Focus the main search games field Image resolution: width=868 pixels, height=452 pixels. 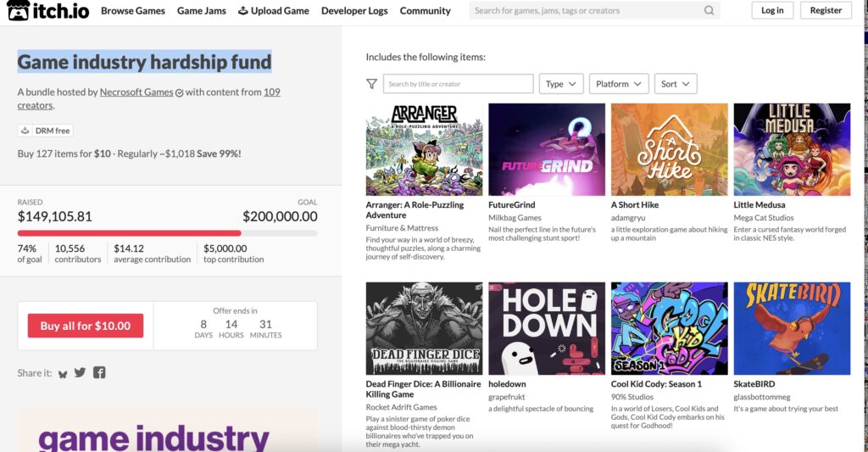click(x=587, y=10)
